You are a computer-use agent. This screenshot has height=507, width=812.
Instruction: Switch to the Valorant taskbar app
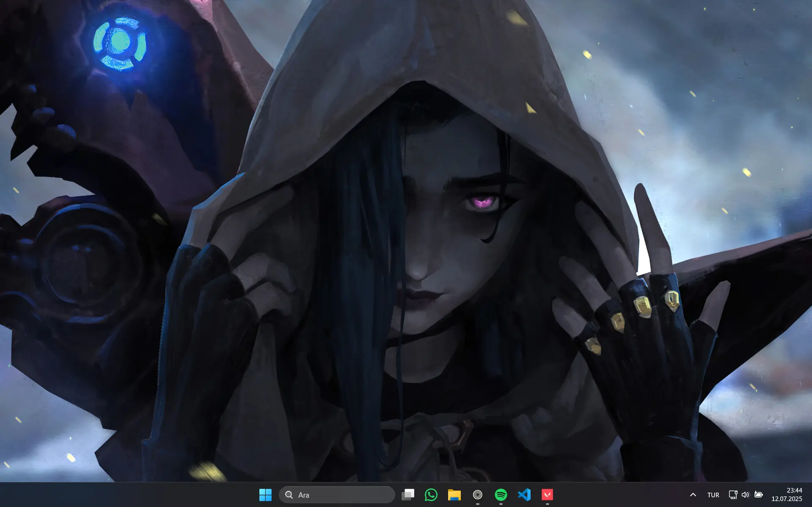[548, 495]
